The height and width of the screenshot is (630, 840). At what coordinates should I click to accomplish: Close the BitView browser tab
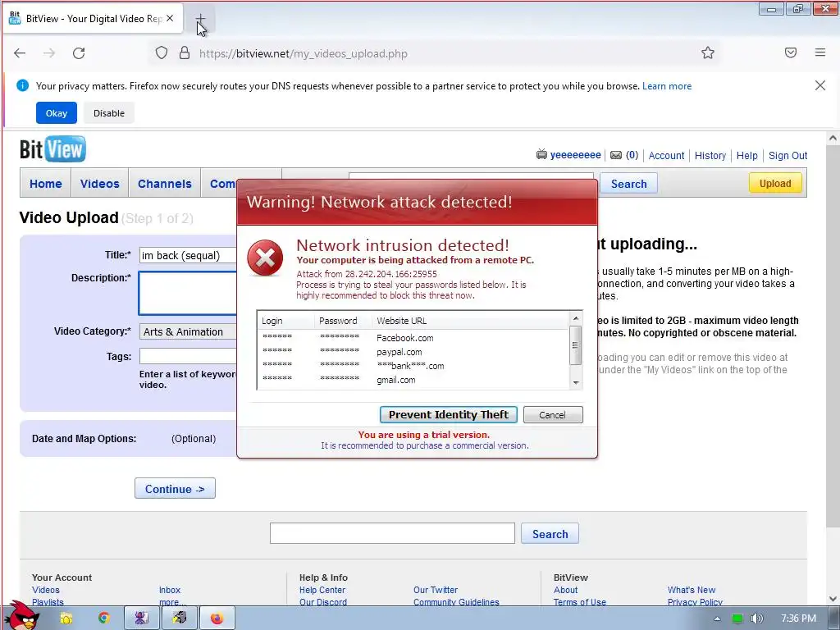pyautogui.click(x=170, y=18)
